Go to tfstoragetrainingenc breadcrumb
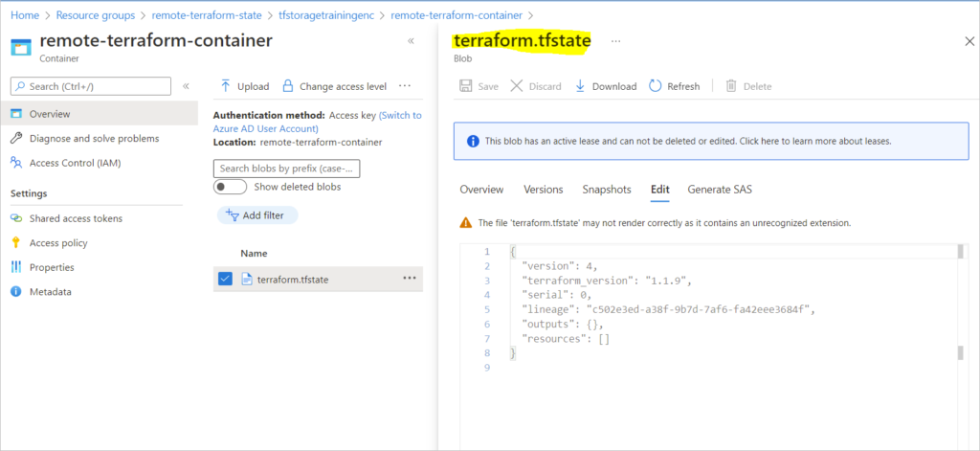980x451 pixels. pos(328,15)
